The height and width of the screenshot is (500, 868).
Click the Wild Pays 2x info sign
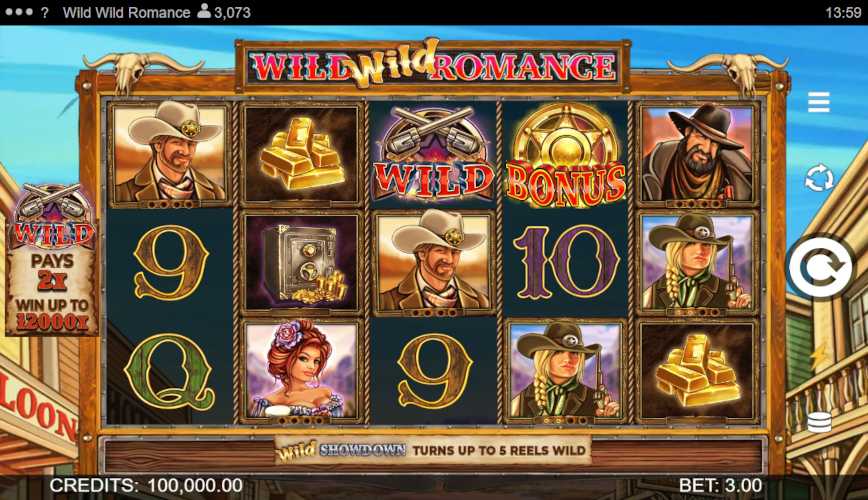click(53, 260)
